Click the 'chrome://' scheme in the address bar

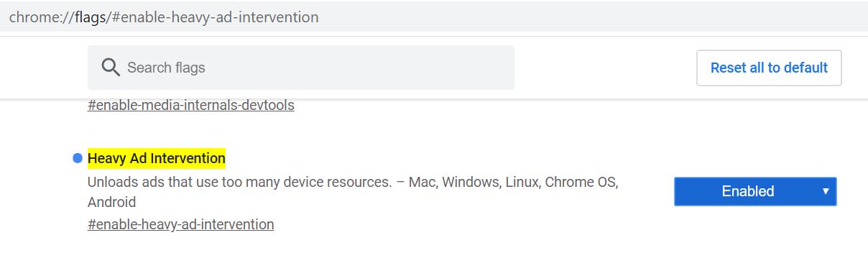pos(42,17)
